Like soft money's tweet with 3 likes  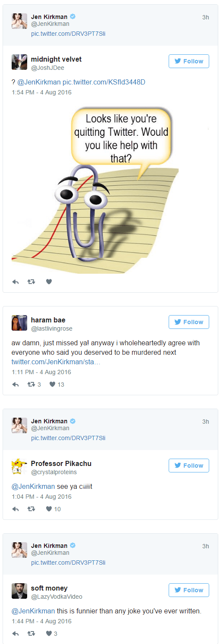tap(52, 634)
